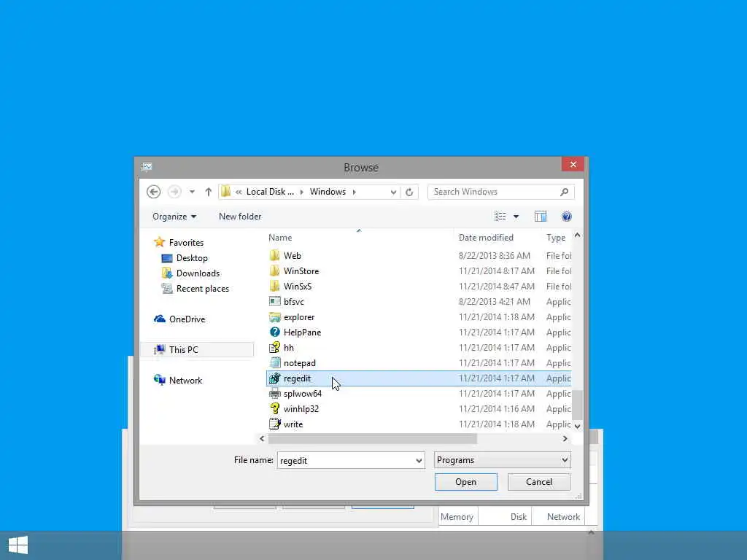Select the hh application icon

tap(274, 348)
